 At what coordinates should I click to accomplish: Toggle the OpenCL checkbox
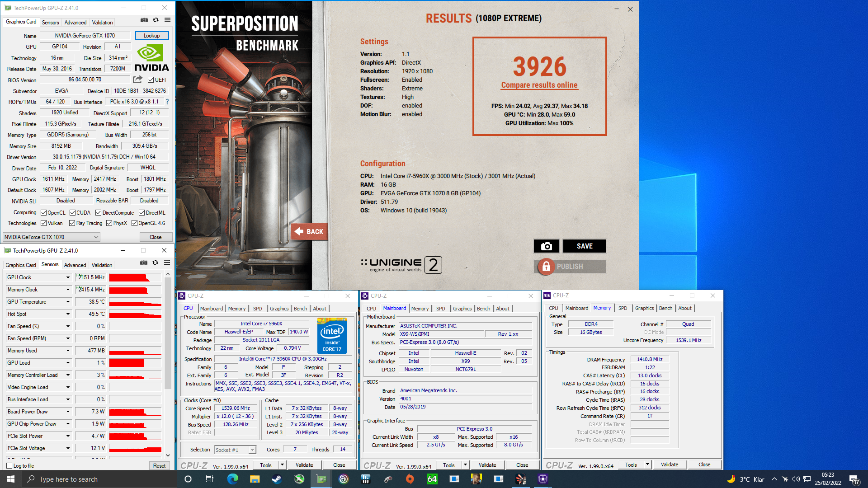coord(43,213)
